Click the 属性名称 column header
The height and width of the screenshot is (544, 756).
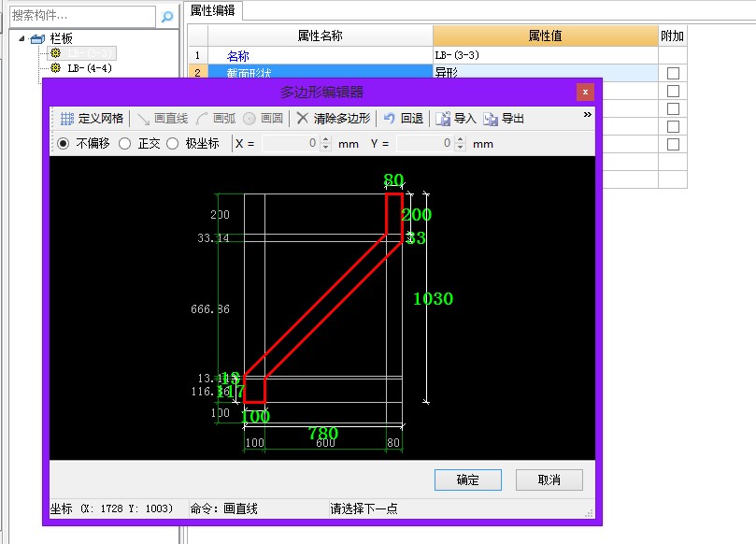point(321,36)
